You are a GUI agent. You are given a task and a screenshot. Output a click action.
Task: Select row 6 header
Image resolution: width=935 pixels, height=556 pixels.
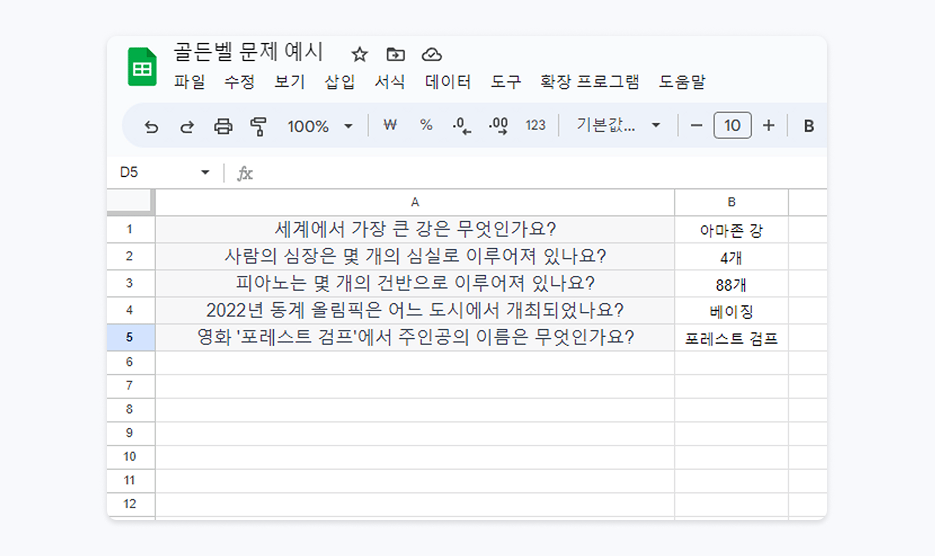pyautogui.click(x=130, y=362)
